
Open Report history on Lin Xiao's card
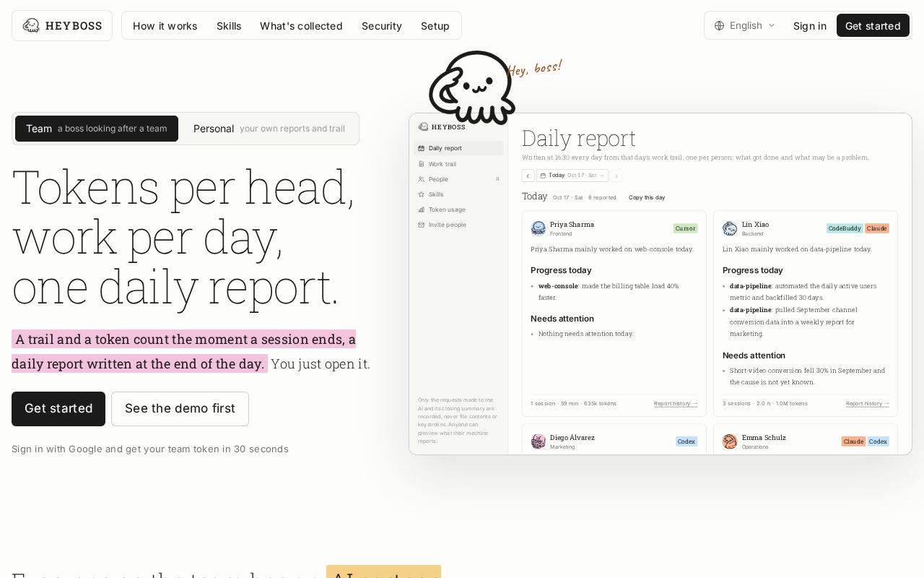[x=868, y=404]
